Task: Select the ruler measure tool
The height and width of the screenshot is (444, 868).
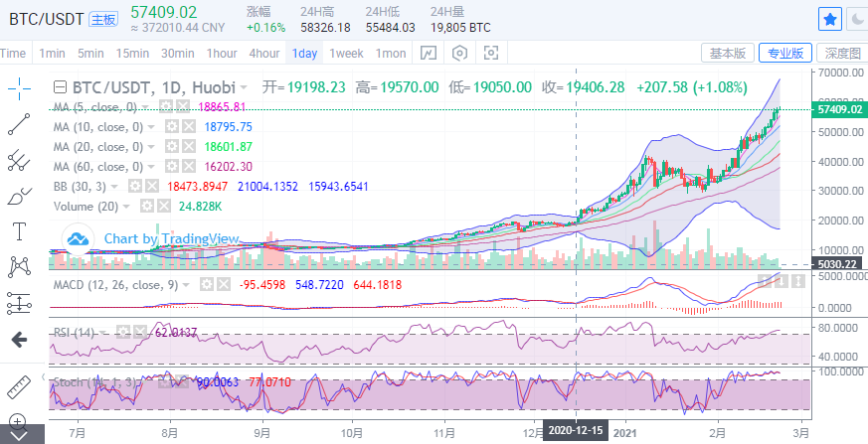Action: 19,387
